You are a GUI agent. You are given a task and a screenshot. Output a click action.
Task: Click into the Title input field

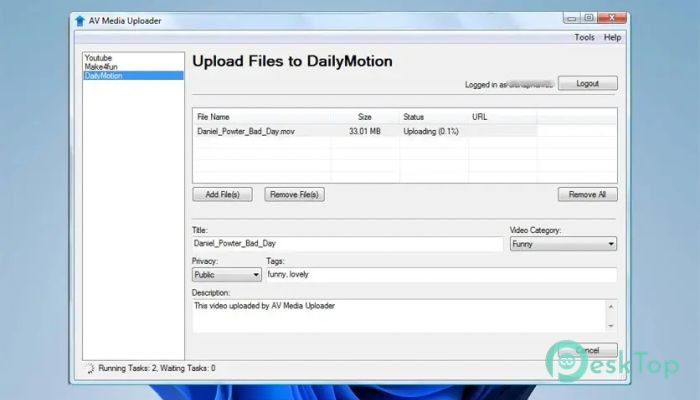(x=347, y=244)
